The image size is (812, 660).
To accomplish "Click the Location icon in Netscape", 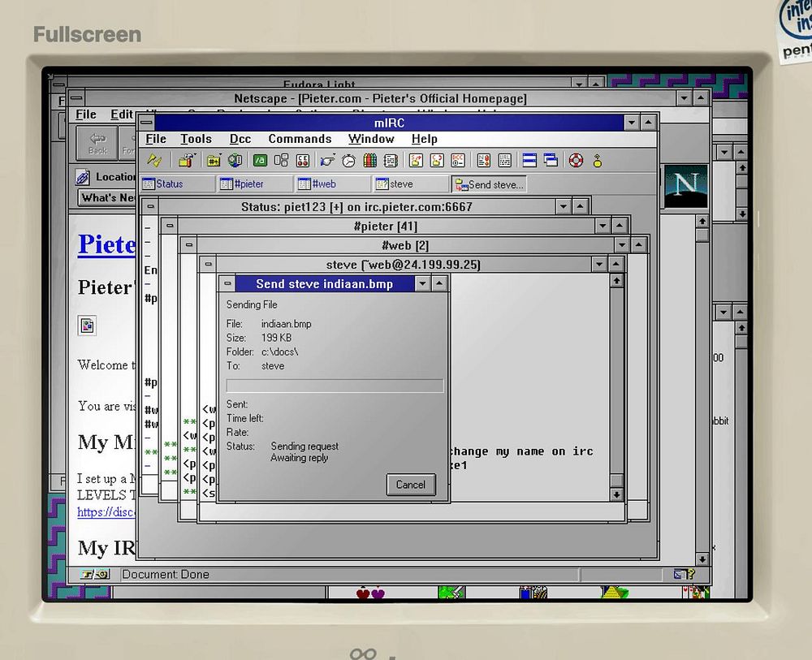I will click(x=82, y=177).
